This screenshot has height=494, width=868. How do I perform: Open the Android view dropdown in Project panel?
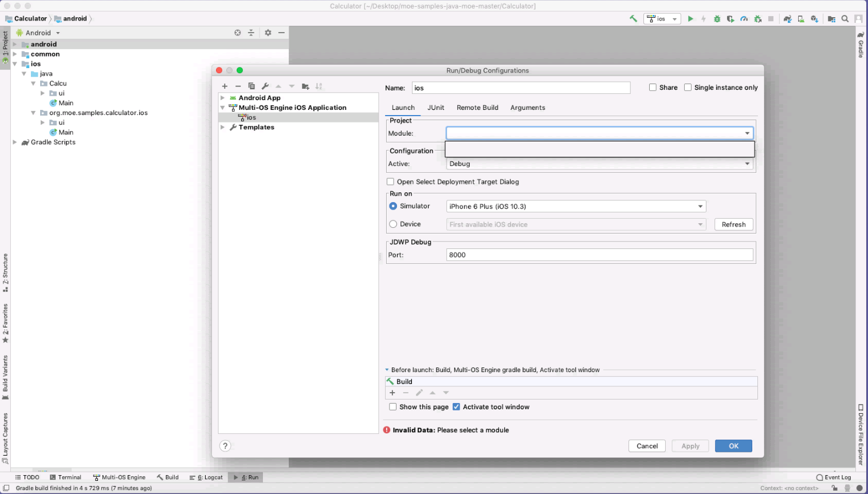pyautogui.click(x=38, y=33)
